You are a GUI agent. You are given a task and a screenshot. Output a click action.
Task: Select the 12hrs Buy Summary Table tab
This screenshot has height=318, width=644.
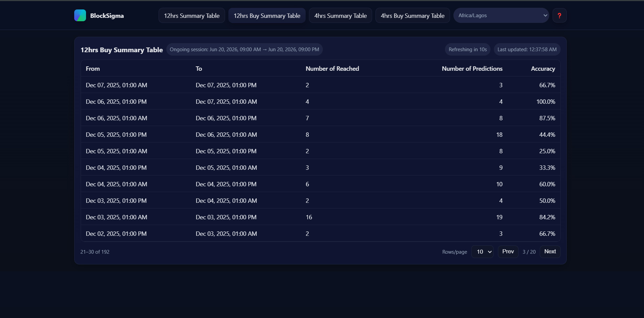click(x=267, y=15)
